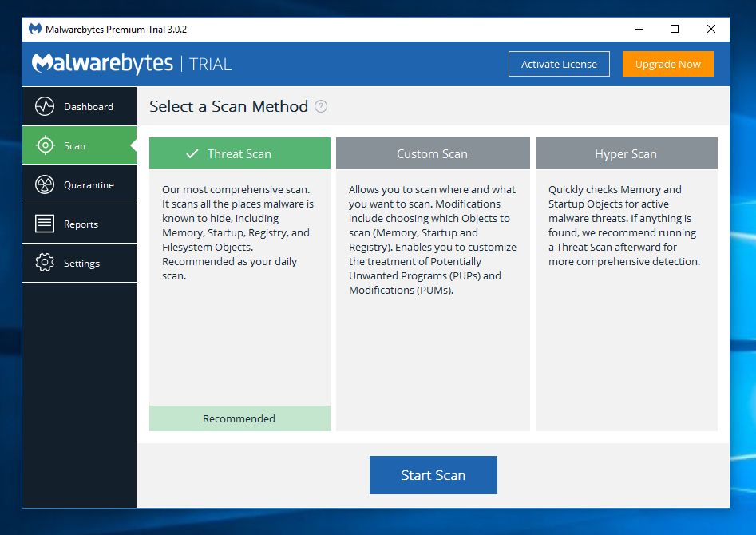Click the Start Scan button
The height and width of the screenshot is (535, 756).
point(433,474)
